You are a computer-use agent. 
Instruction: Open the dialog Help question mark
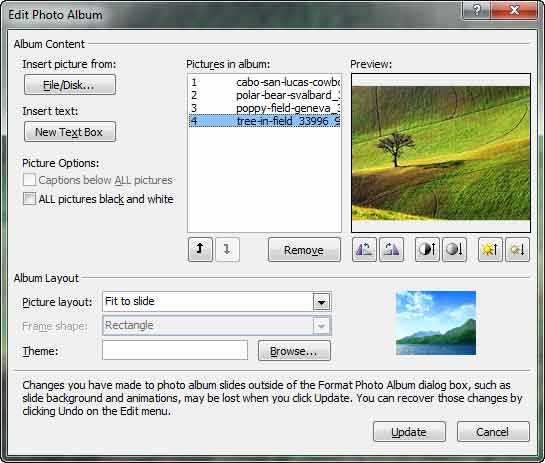pyautogui.click(x=477, y=10)
